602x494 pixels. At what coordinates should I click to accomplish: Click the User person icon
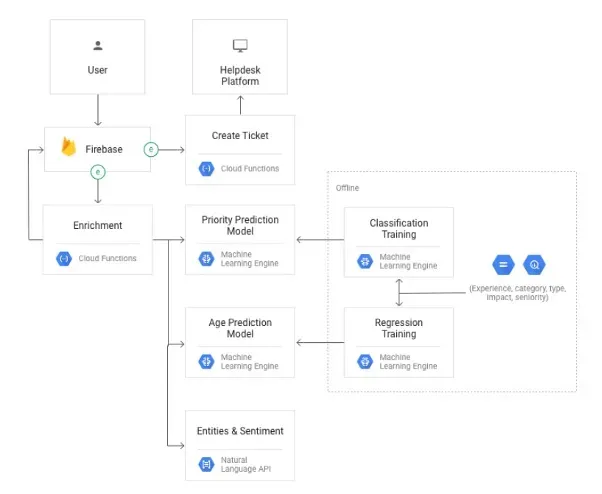pos(97,45)
